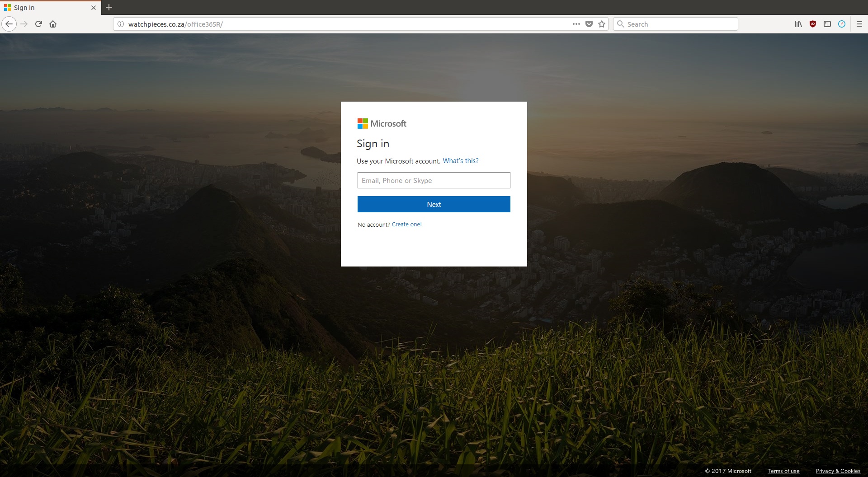Navigate back with the back arrow
The width and height of the screenshot is (868, 477).
coord(9,24)
